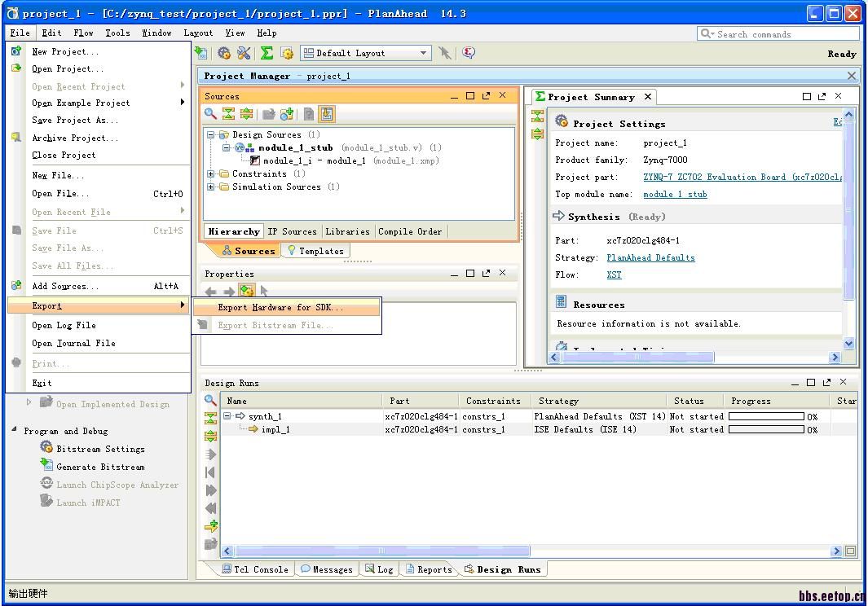Click the search magnifier in Sources panel
Image resolution: width=868 pixels, height=606 pixels.
point(211,114)
